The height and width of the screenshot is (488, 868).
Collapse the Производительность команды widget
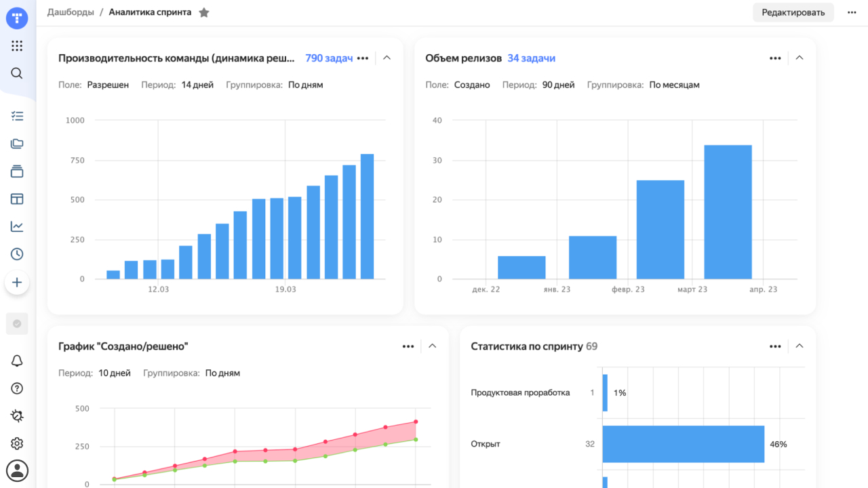click(x=387, y=58)
